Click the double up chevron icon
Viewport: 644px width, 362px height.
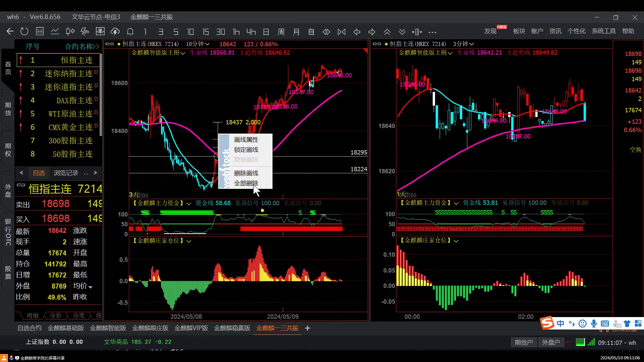[387, 32]
